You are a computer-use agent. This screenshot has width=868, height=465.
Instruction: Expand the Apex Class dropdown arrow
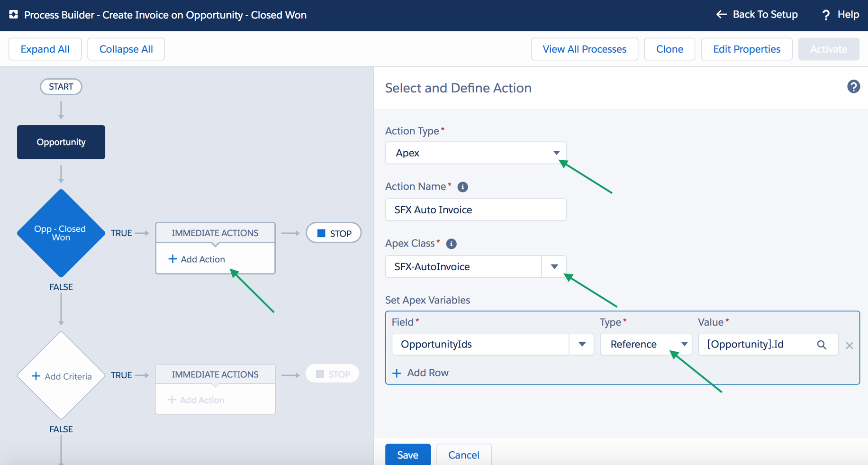[x=554, y=267]
